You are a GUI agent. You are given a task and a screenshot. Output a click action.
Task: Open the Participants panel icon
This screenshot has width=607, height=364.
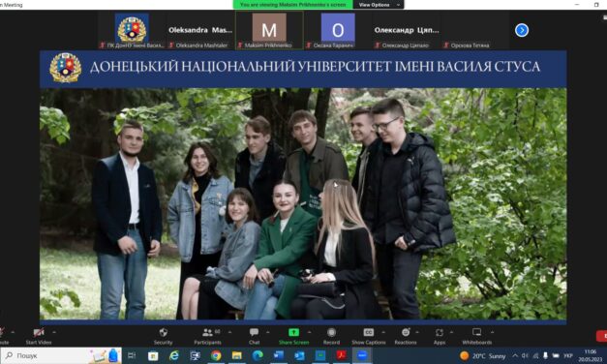click(208, 332)
